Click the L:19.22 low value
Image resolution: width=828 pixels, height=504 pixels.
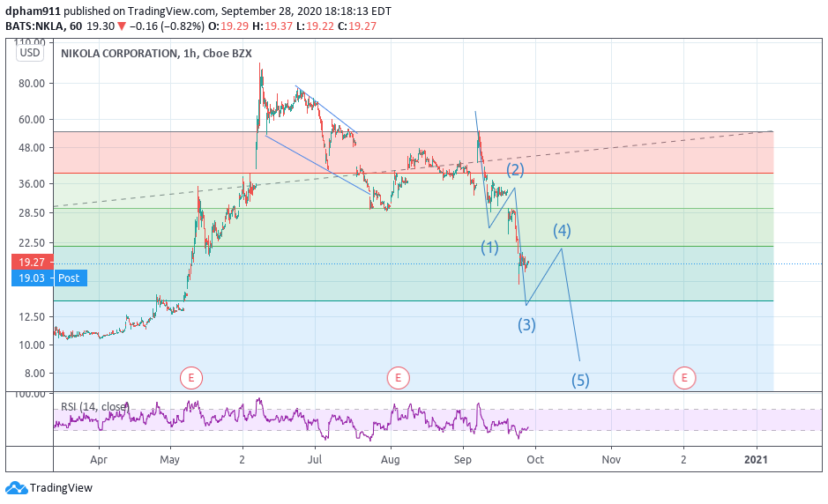[315, 26]
